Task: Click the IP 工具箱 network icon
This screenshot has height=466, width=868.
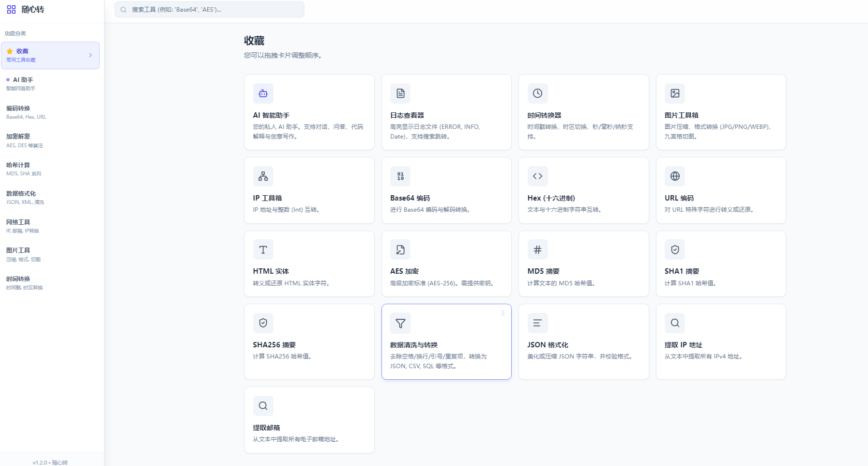Action: (263, 176)
